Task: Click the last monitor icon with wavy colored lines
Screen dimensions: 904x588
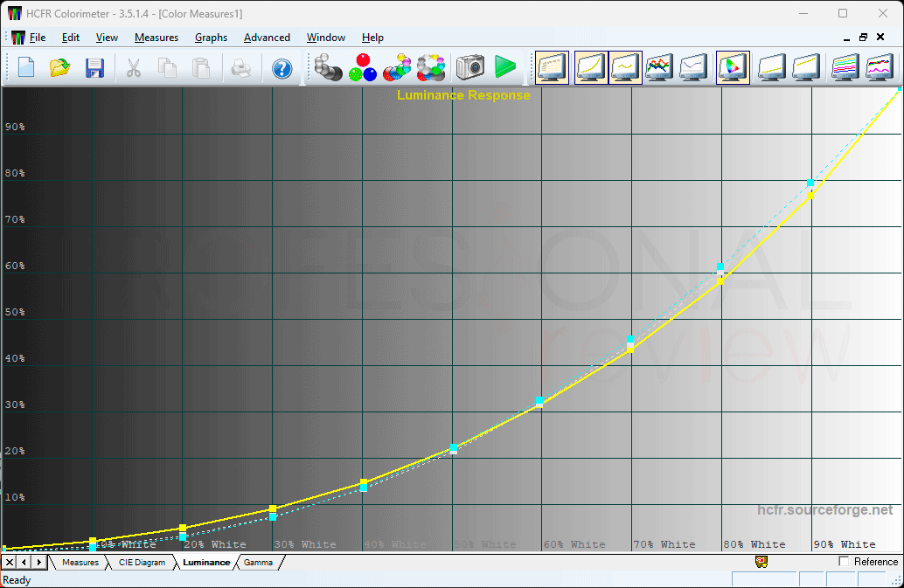Action: coord(880,67)
